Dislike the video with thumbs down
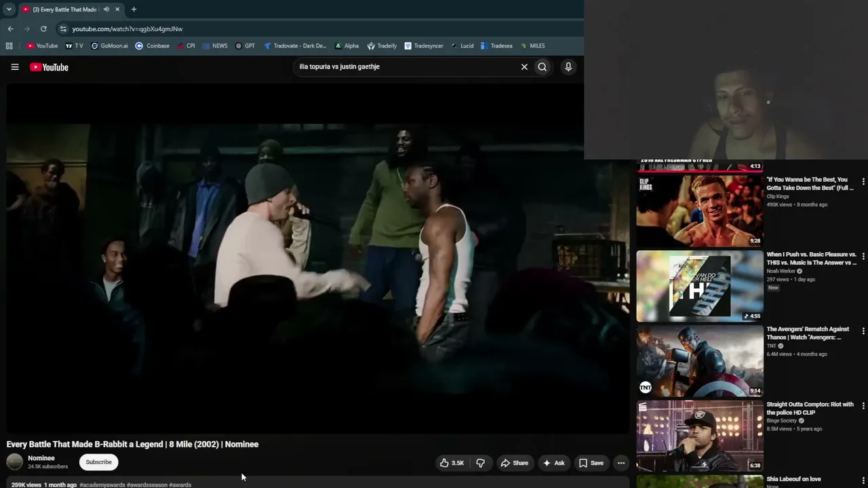Image resolution: width=868 pixels, height=488 pixels. coord(480,463)
